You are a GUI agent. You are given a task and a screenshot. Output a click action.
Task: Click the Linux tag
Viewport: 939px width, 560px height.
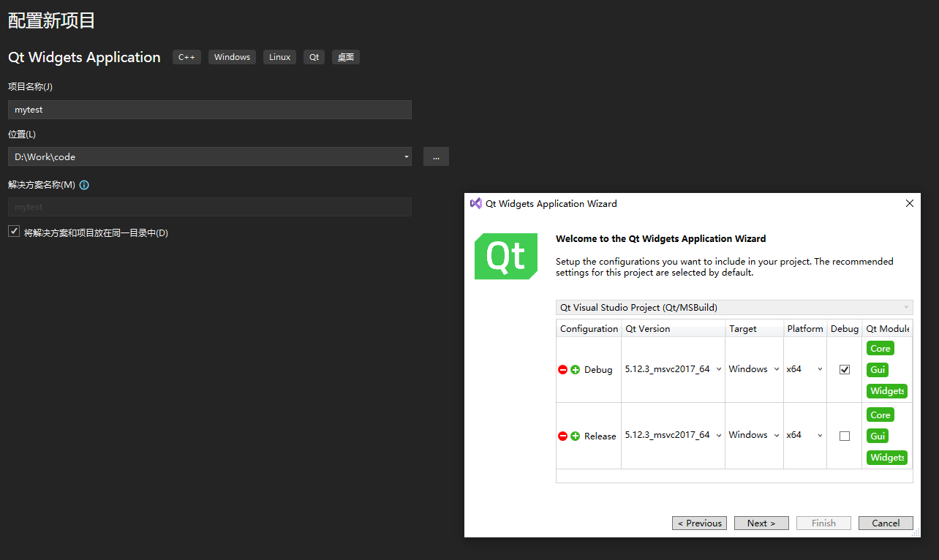(279, 57)
